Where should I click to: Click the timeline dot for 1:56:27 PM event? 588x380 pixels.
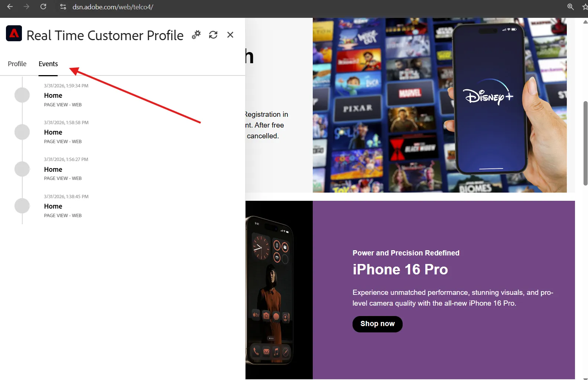coord(22,169)
